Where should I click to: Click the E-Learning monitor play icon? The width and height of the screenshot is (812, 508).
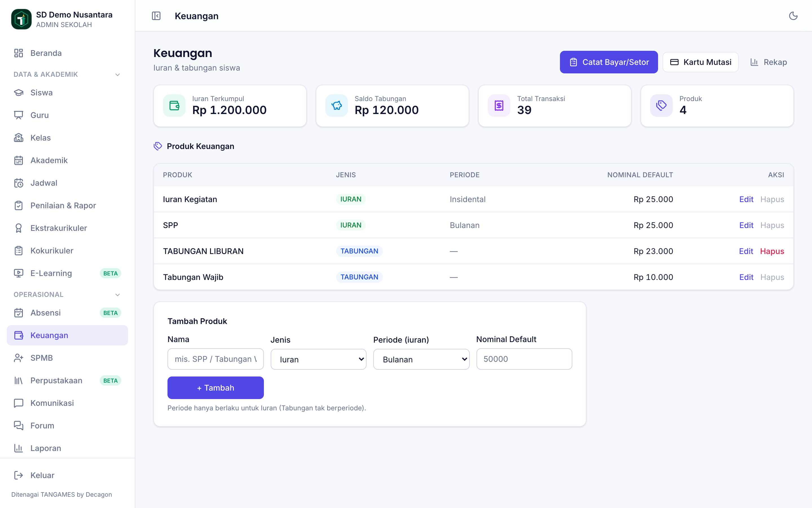coord(18,273)
